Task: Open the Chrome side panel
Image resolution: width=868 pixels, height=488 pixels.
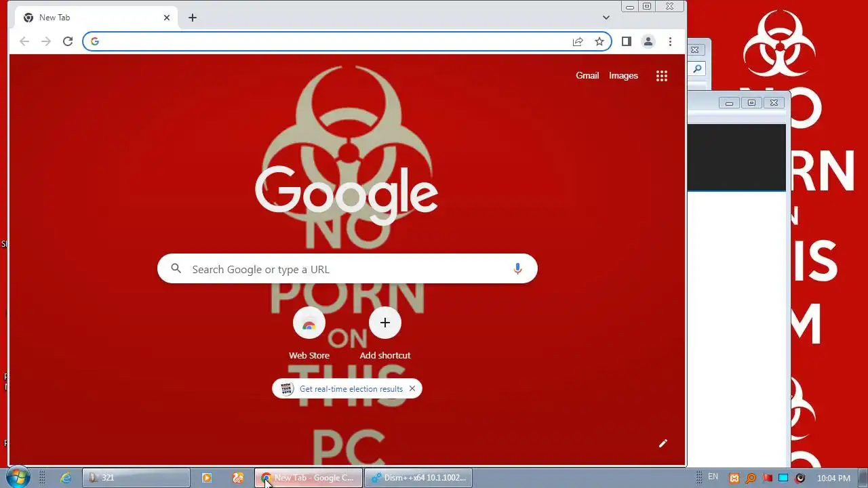Action: coord(627,41)
